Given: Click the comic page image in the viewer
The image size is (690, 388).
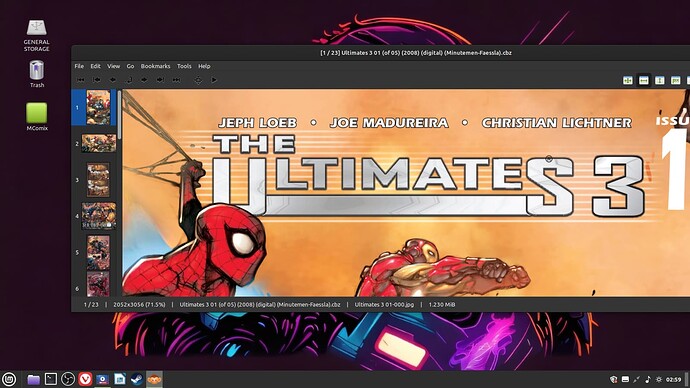Looking at the screenshot, I should (405, 193).
